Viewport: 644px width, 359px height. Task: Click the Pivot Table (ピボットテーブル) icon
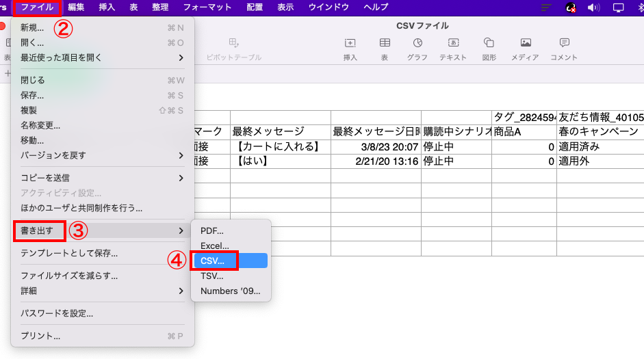point(233,42)
